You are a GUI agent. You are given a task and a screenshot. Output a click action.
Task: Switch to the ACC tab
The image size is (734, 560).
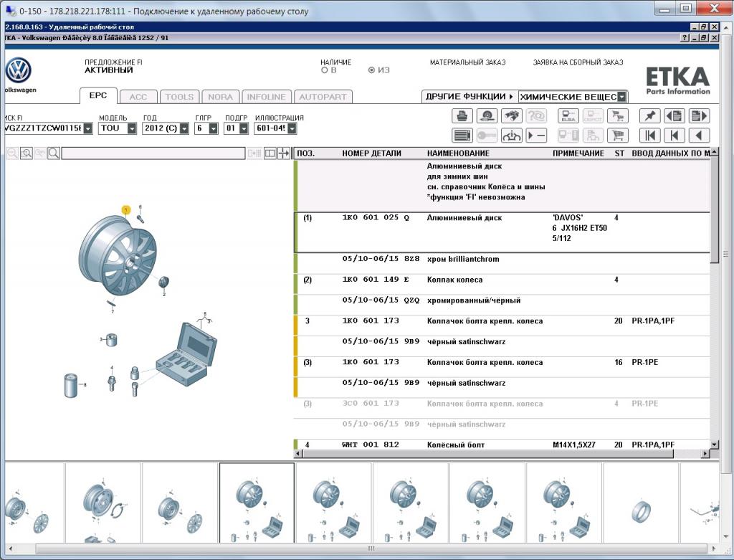coord(138,97)
